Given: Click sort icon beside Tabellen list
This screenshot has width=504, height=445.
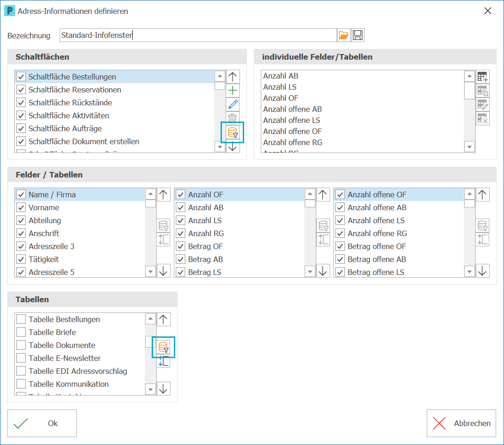Looking at the screenshot, I should tap(163, 361).
